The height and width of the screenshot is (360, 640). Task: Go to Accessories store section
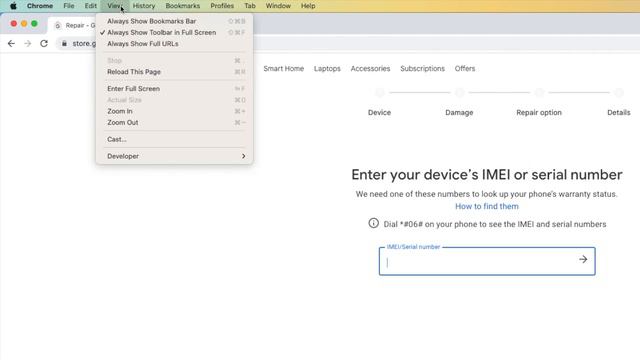[370, 69]
